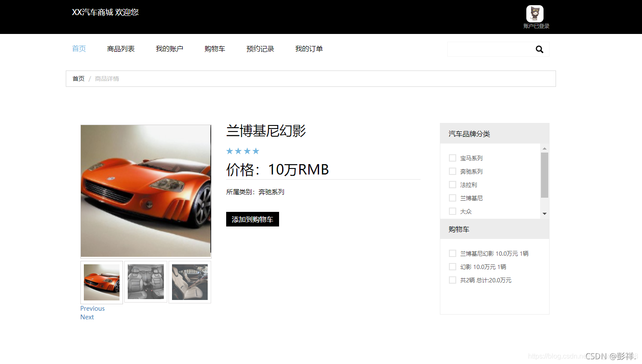Click the first rating star under product title
This screenshot has height=364, width=642.
click(229, 151)
